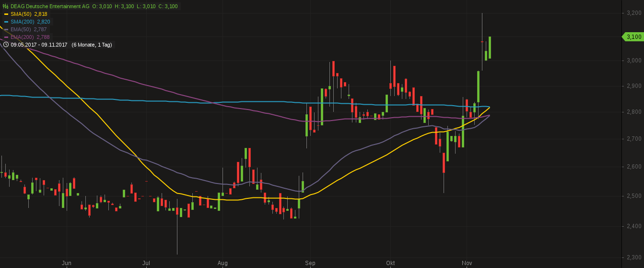Image resolution: width=644 pixels, height=268 pixels.
Task: Click the Aug label on time axis
Action: (222, 263)
